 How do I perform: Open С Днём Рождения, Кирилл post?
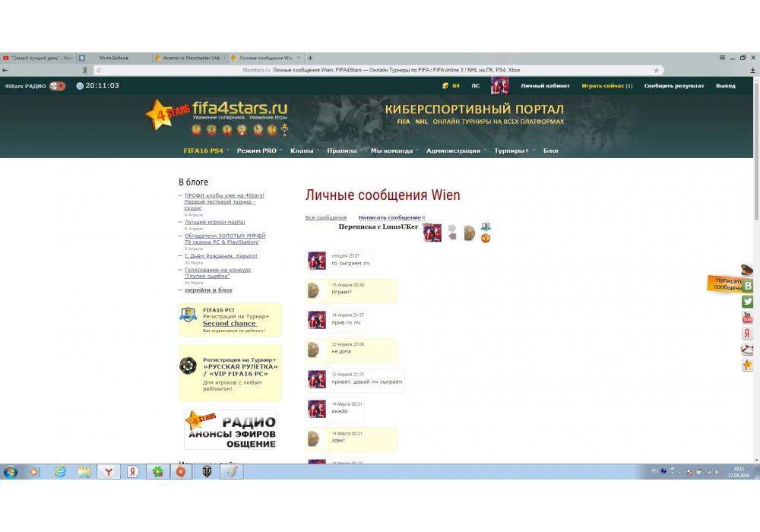(x=221, y=255)
